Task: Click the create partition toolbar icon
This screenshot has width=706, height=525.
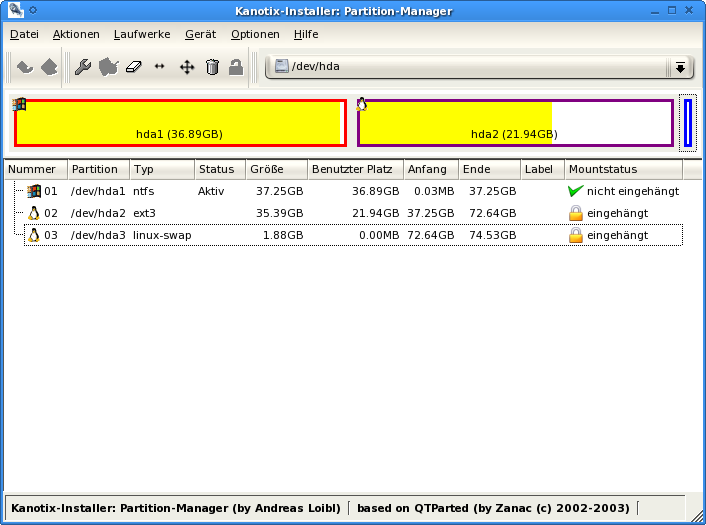Action: tap(109, 67)
